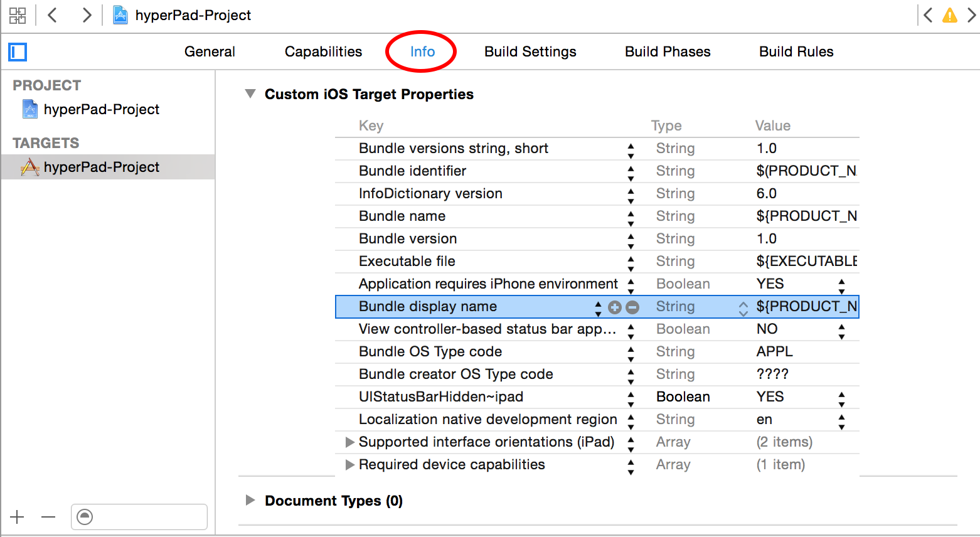Edit the APPL value
Viewport: 980px width, 537px height.
(x=774, y=351)
